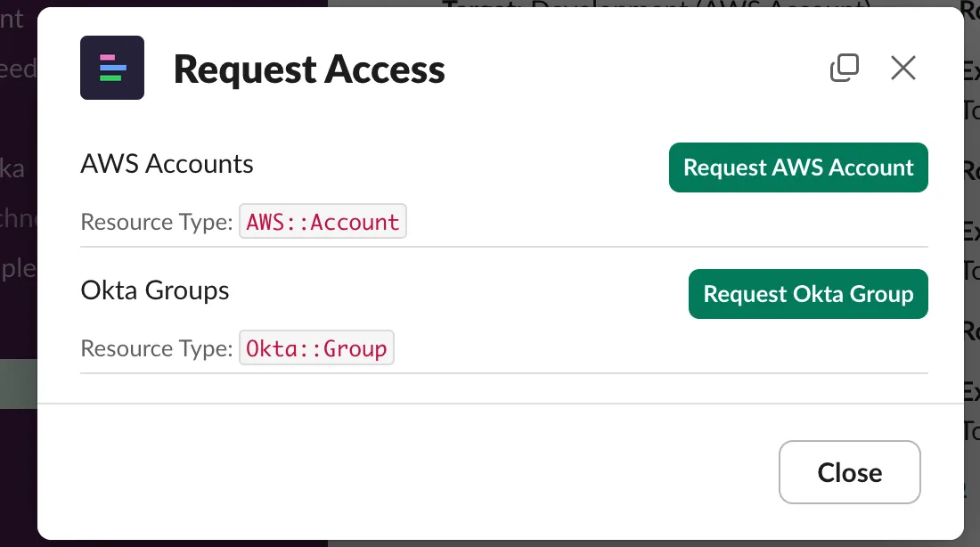The image size is (980, 547).
Task: Click the empty footer area left of Close
Action: [x=401, y=472]
